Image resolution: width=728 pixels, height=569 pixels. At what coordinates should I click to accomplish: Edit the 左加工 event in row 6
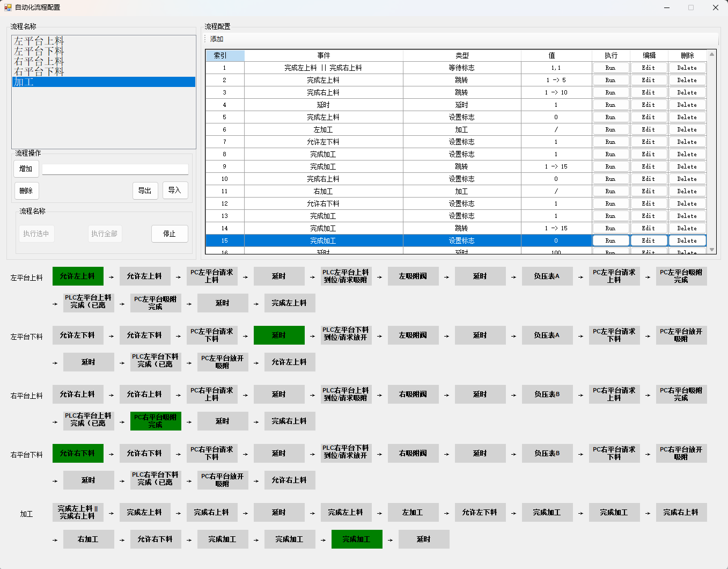coord(649,129)
